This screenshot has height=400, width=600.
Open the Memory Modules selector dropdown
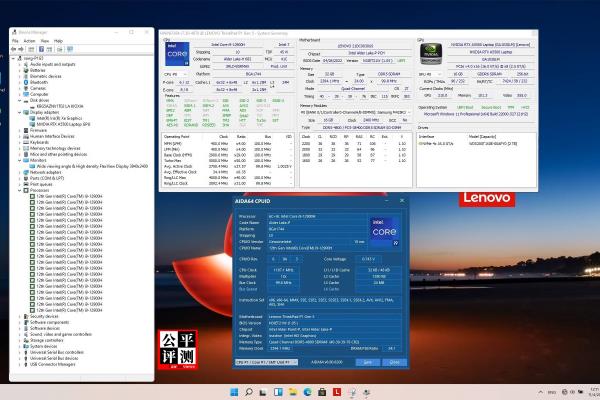(x=356, y=112)
